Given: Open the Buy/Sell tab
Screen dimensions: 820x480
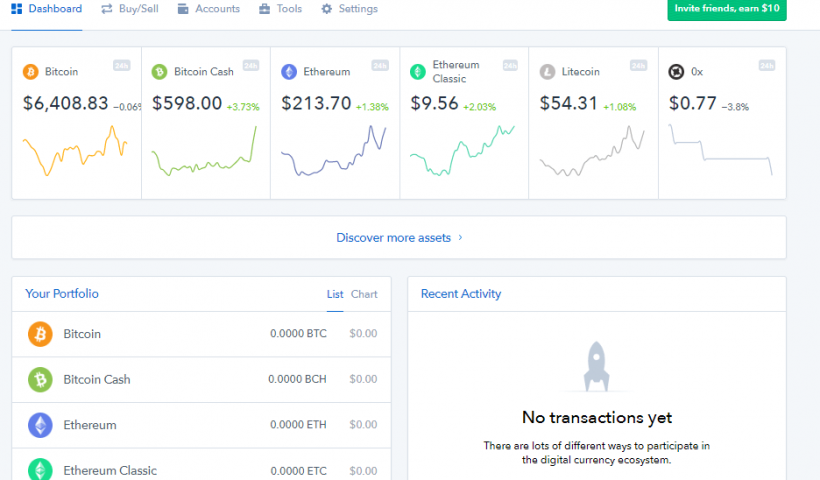Looking at the screenshot, I should (130, 9).
